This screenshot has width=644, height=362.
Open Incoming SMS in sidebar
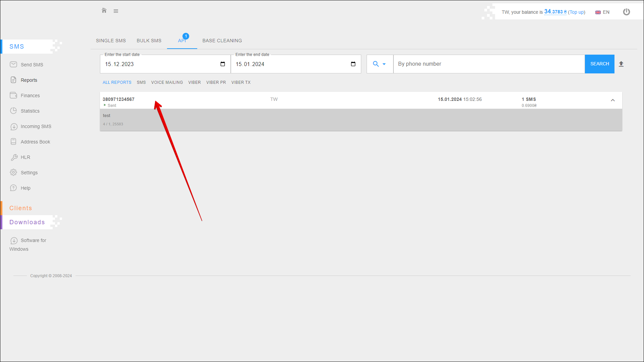coord(36,126)
